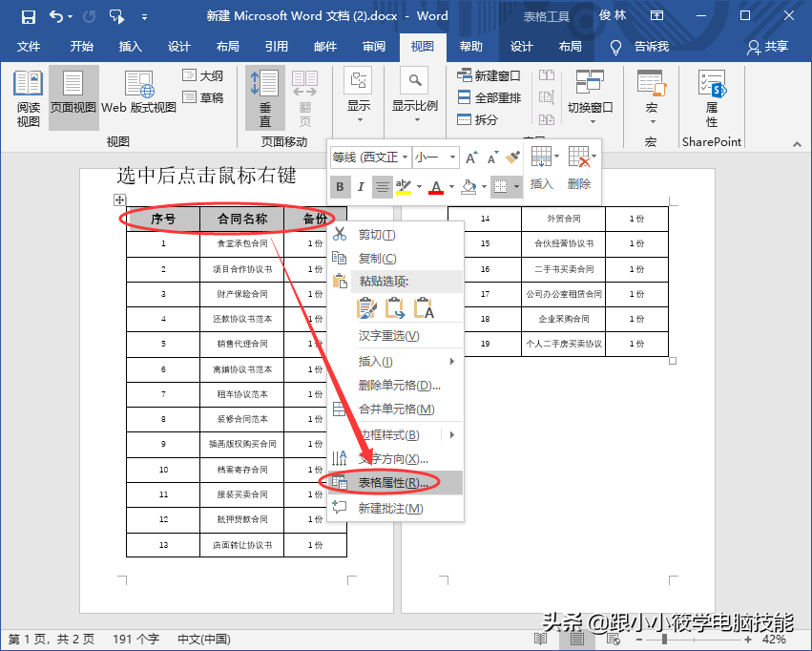Open SharePoint Properties (属性)
812x651 pixels.
[x=712, y=98]
